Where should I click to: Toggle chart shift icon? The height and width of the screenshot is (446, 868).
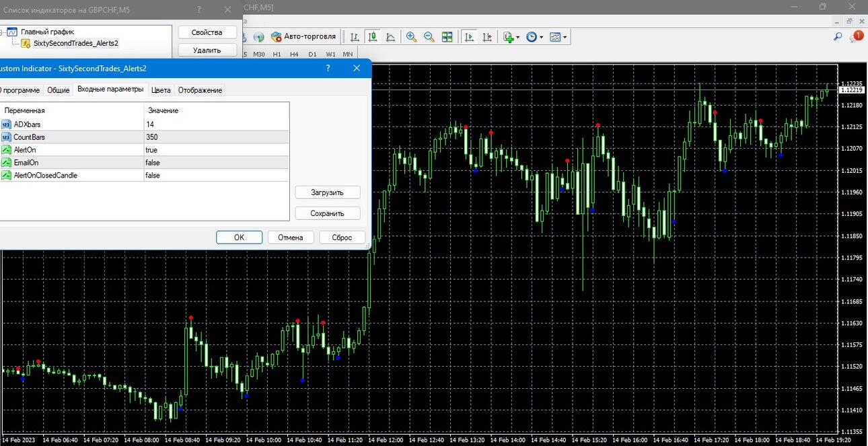[487, 36]
